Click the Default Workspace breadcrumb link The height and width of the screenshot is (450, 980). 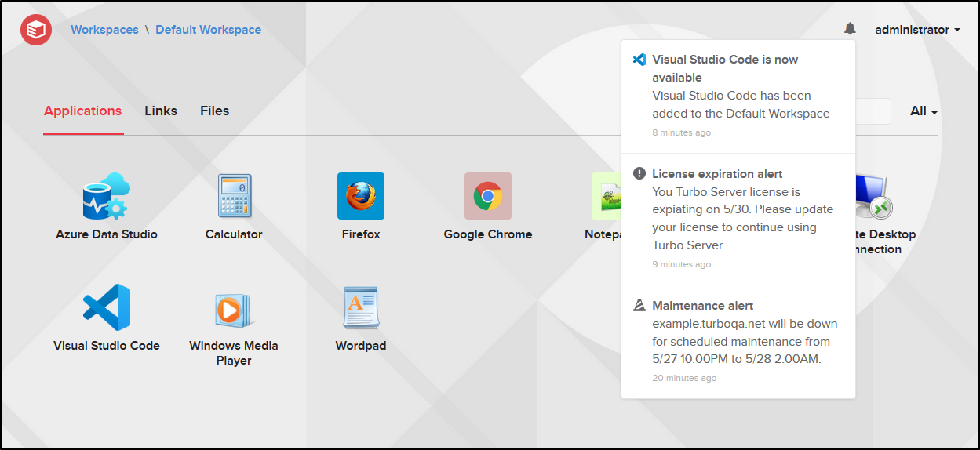tap(208, 30)
